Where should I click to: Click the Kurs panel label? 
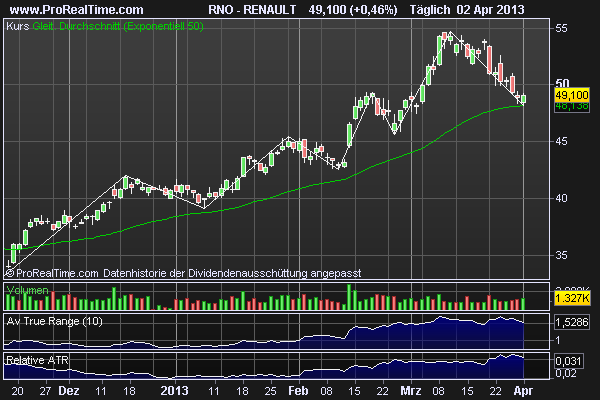click(18, 26)
